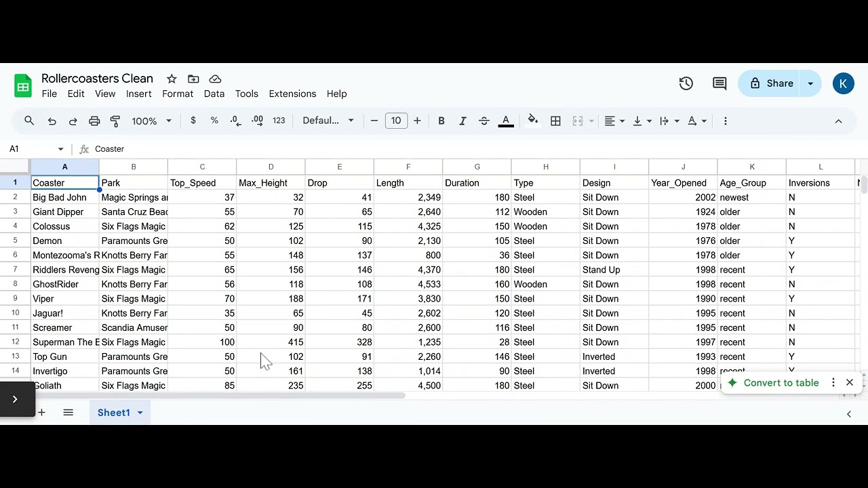Format as percent

214,121
